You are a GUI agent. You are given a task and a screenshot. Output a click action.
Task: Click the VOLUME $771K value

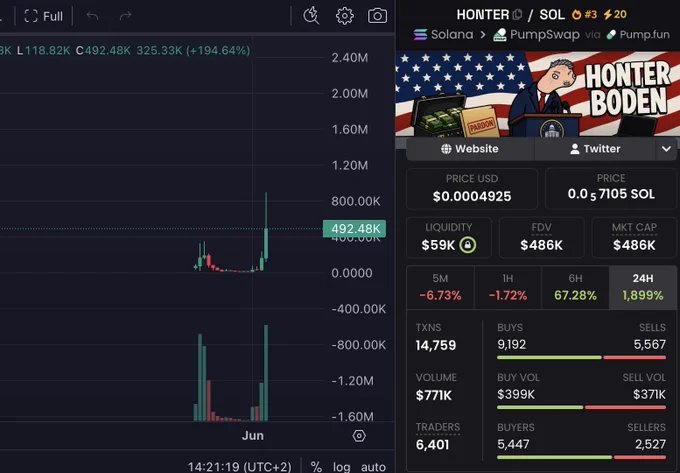tap(434, 395)
